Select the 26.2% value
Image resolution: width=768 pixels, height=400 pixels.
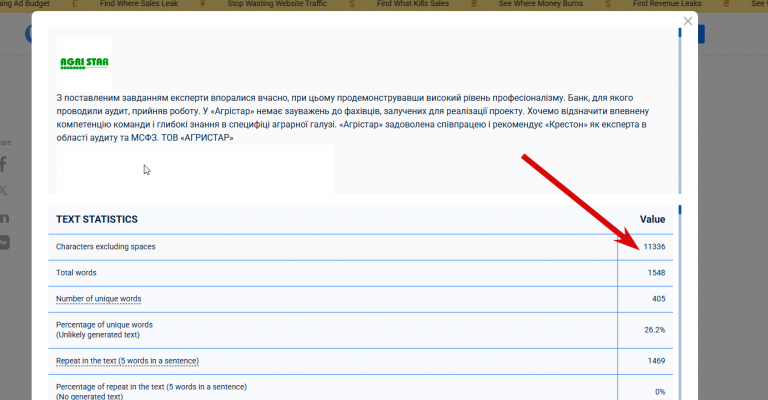point(655,330)
